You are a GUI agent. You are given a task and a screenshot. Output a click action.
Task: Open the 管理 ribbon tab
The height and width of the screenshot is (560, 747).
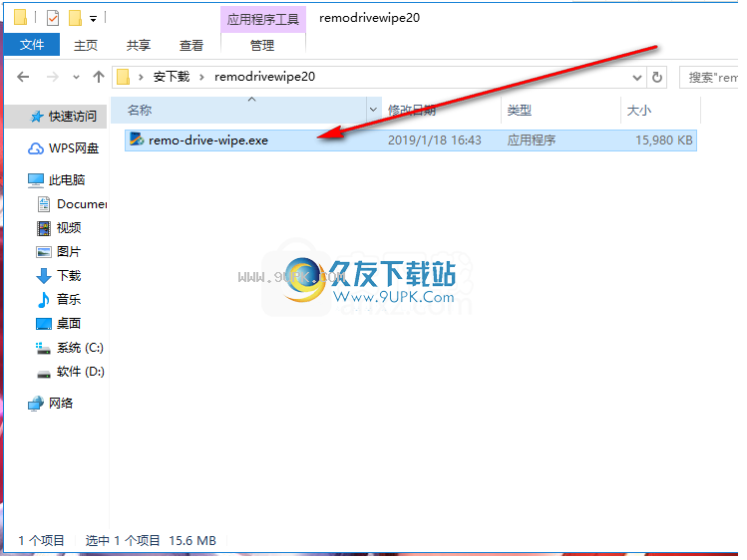[262, 45]
